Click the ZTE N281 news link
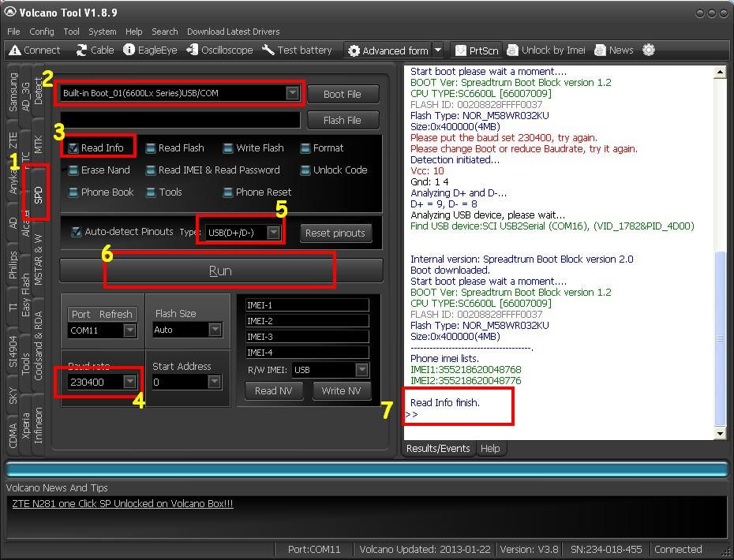Viewport: 734px width, 560px height. click(122, 504)
